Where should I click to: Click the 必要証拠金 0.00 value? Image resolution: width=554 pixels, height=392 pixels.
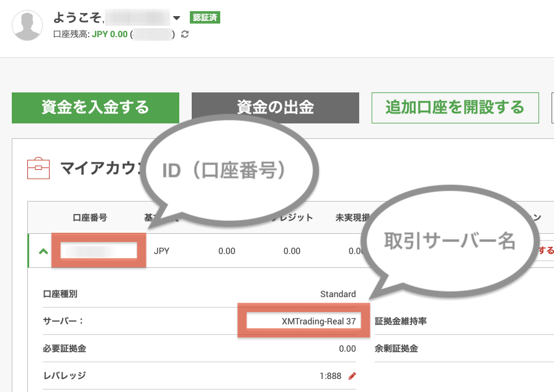[347, 349]
